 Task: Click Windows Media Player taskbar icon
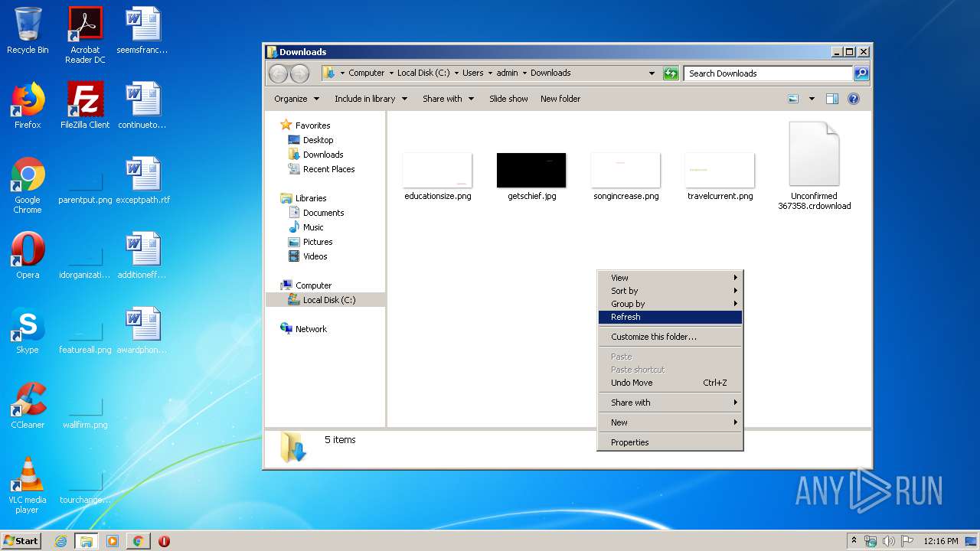tap(113, 541)
